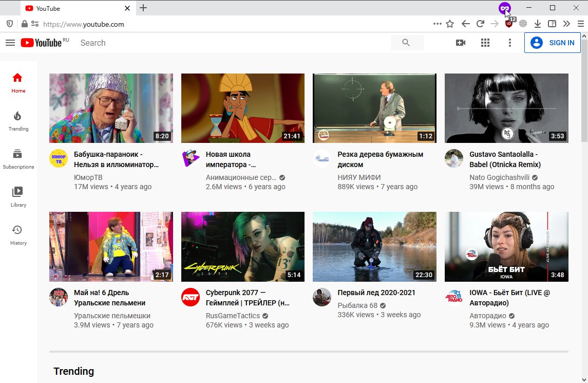Open channel link Nato Gogichashvili
The height and width of the screenshot is (383, 588).
(x=500, y=177)
